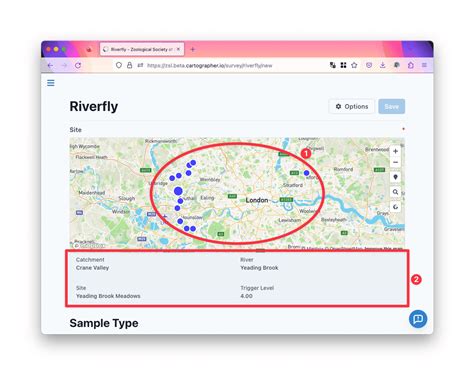This screenshot has width=474, height=375.
Task: Click the Save button
Action: pos(392,106)
